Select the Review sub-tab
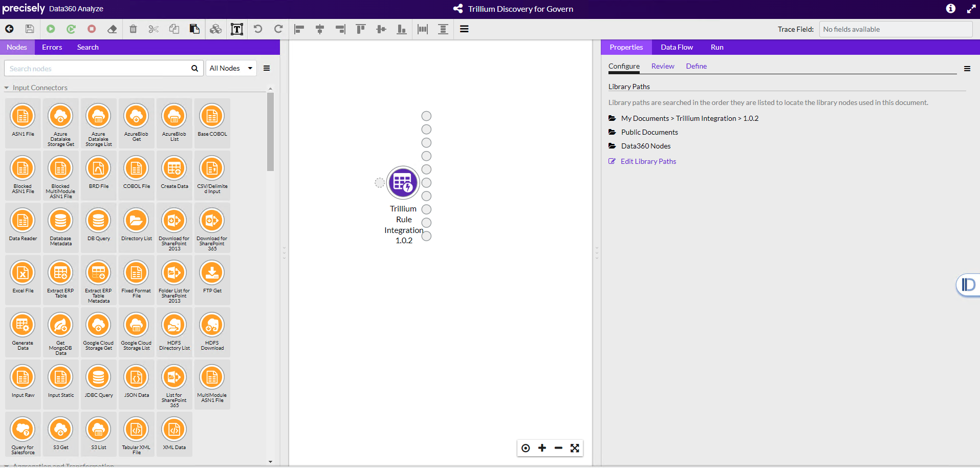980x468 pixels. tap(663, 66)
